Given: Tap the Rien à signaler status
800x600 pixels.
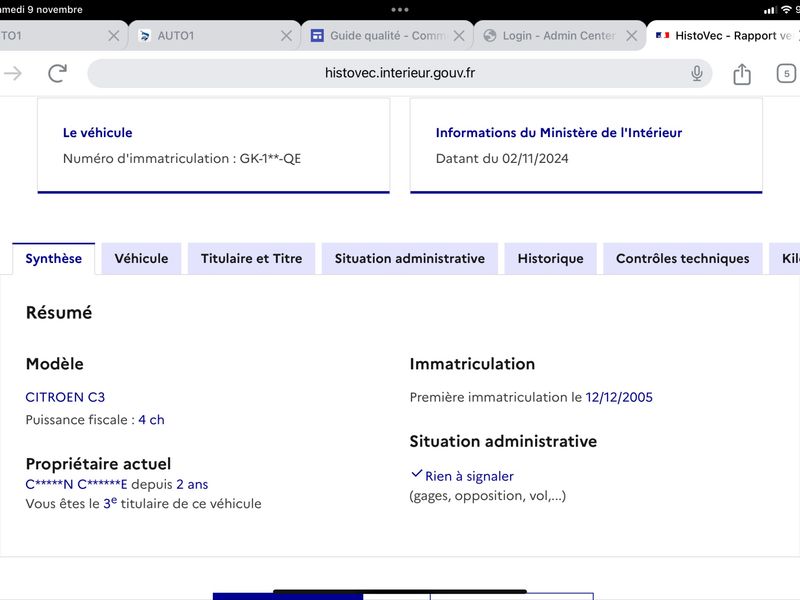Looking at the screenshot, I should [x=469, y=476].
